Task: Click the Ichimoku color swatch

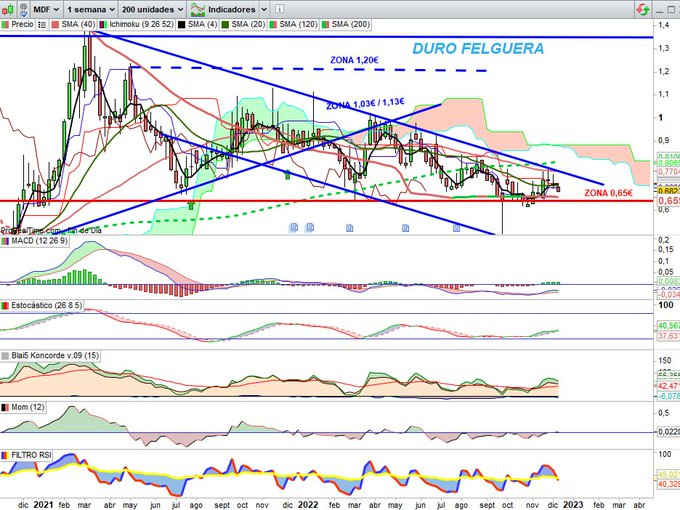Action: [103, 25]
